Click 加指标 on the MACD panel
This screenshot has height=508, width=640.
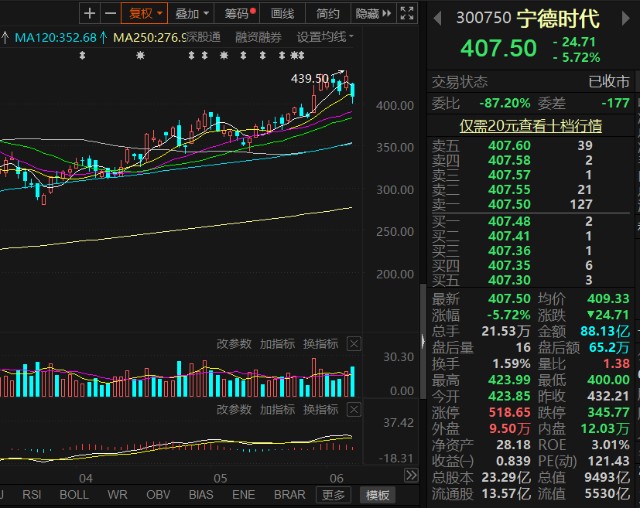pyautogui.click(x=278, y=409)
